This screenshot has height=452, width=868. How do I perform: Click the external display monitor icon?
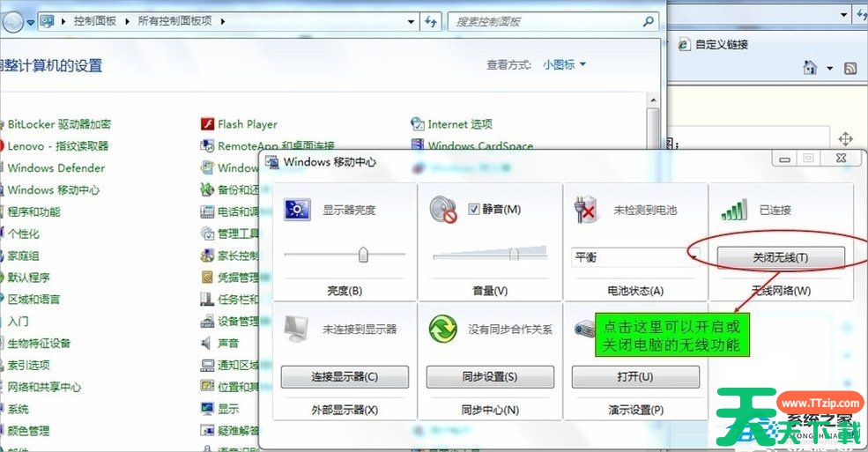pos(295,329)
